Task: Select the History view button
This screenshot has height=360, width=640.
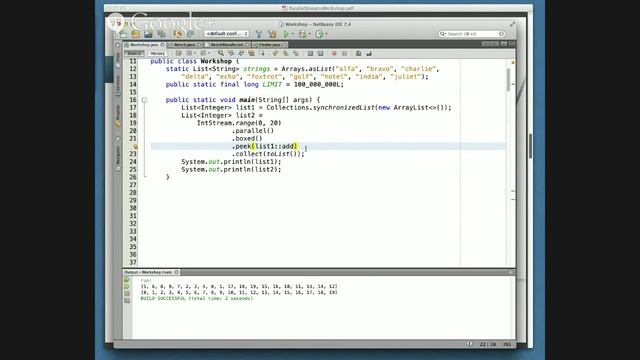Action: click(157, 53)
